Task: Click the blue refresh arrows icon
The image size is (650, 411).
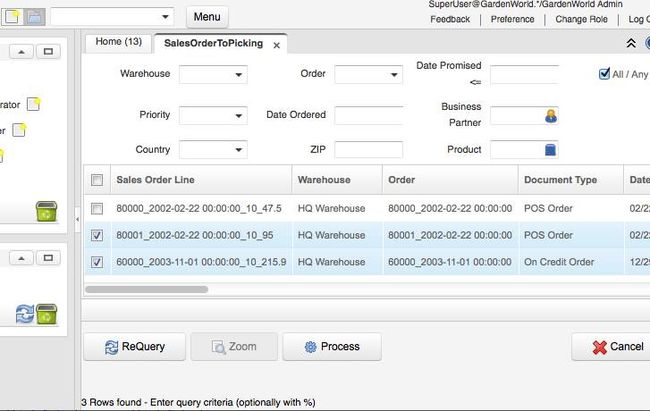Action: 25,315
